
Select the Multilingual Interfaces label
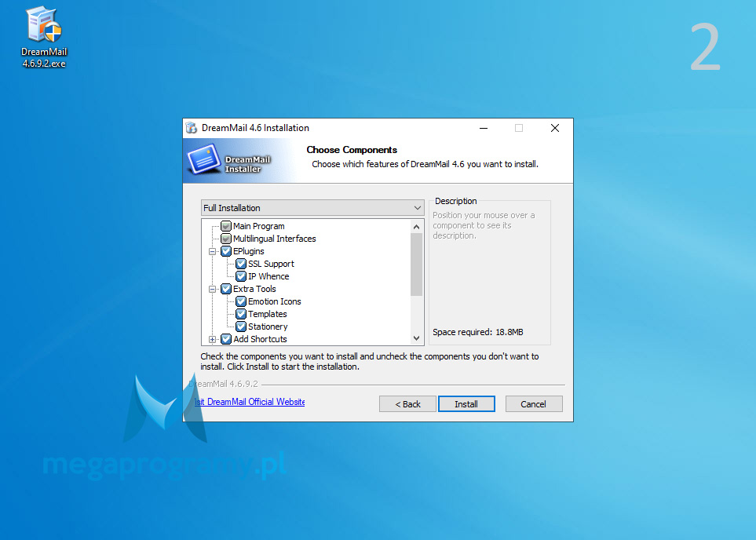(274, 239)
